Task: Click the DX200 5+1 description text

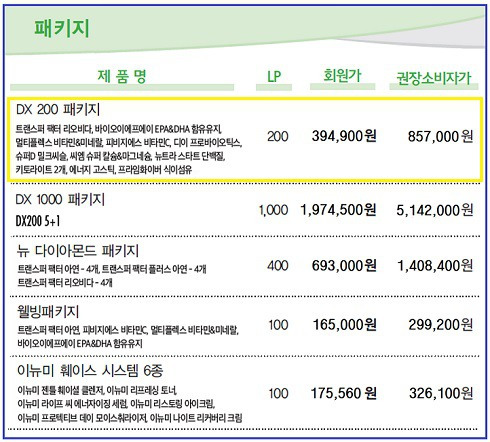Action: point(38,221)
